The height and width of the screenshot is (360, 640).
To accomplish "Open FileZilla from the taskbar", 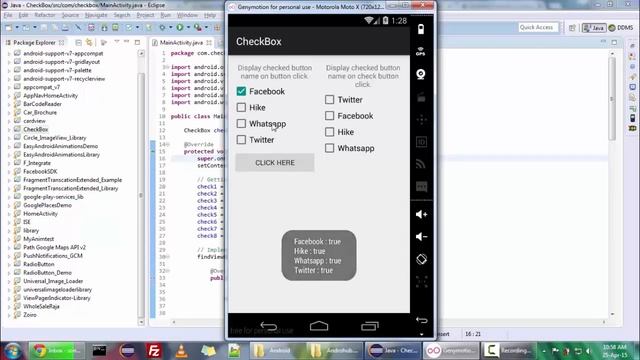I will click(153, 351).
